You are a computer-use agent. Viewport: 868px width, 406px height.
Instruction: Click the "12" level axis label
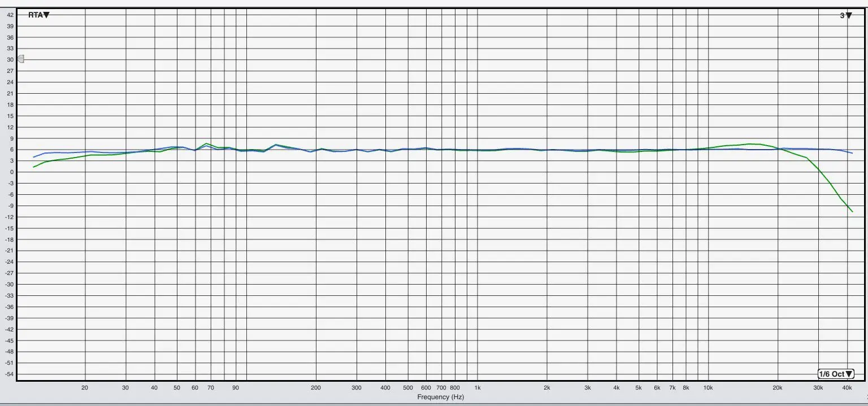point(10,127)
